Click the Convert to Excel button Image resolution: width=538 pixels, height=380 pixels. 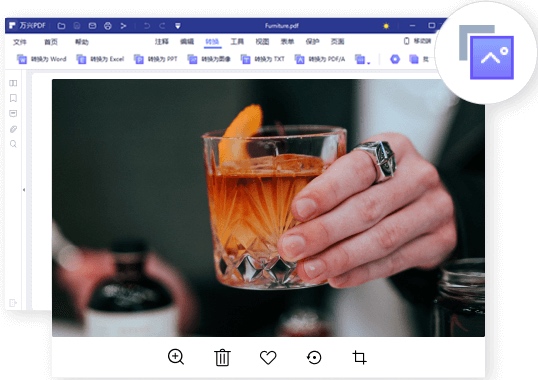click(100, 59)
